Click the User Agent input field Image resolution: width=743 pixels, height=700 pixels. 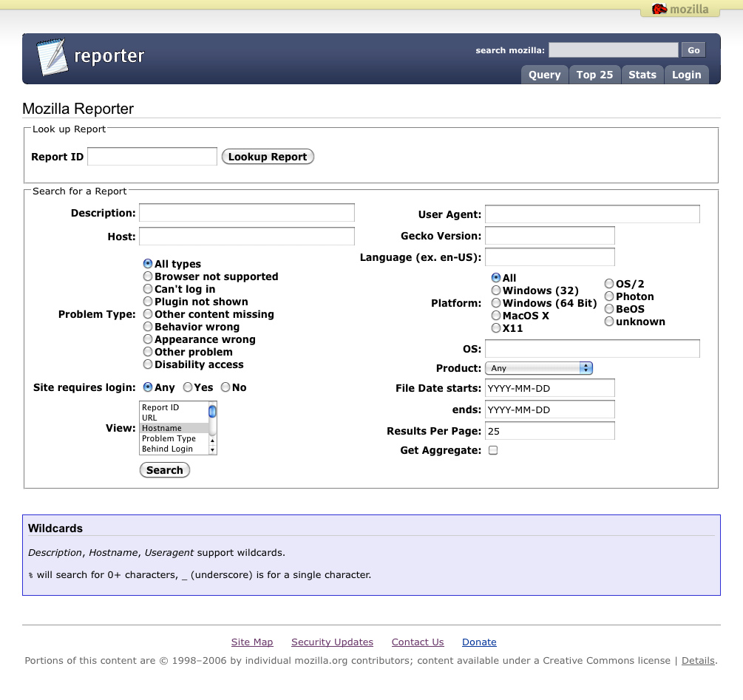click(592, 214)
